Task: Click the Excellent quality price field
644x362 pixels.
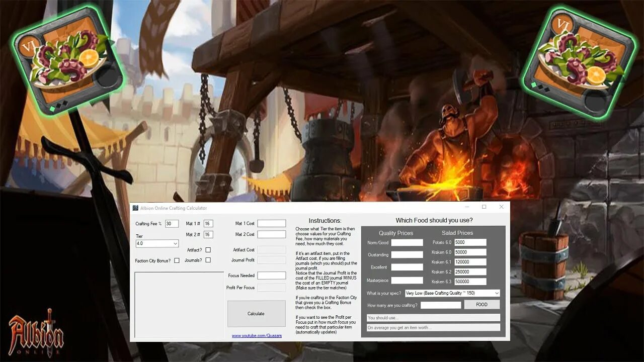Action: (x=407, y=267)
